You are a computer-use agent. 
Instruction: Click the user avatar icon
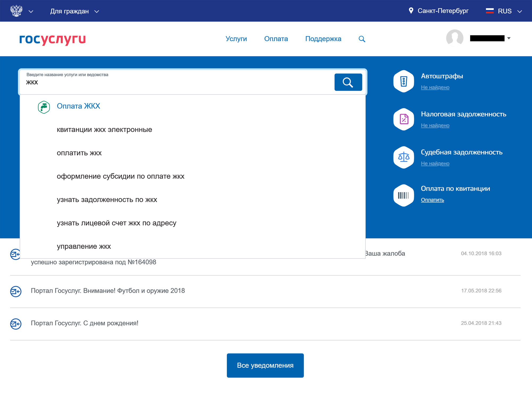[x=455, y=38]
